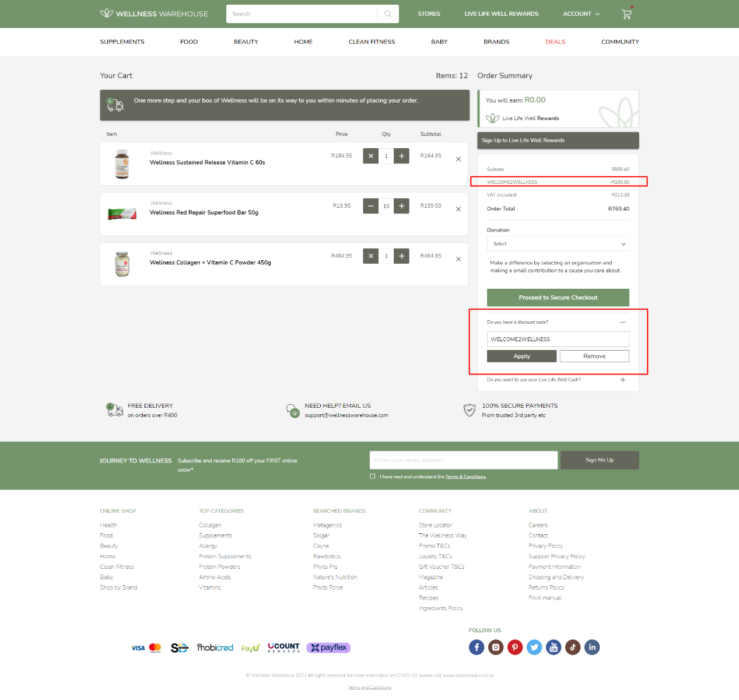Open YouTube social icon
The width and height of the screenshot is (739, 700).
coord(554,647)
